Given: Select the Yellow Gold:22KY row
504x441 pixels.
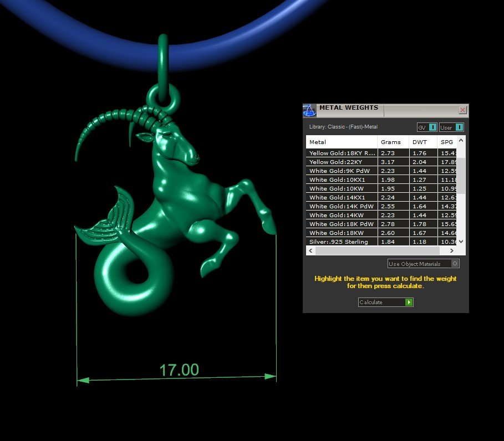Looking at the screenshot, I should (x=381, y=162).
